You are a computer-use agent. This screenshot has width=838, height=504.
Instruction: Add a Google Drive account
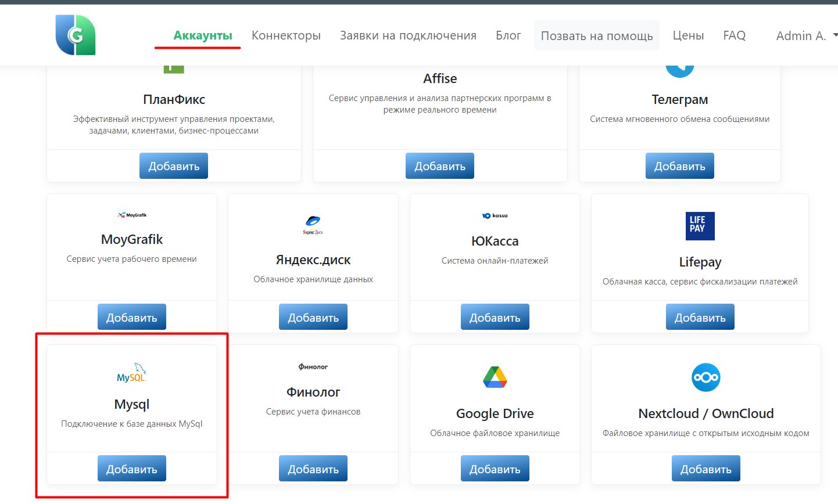coord(495,469)
